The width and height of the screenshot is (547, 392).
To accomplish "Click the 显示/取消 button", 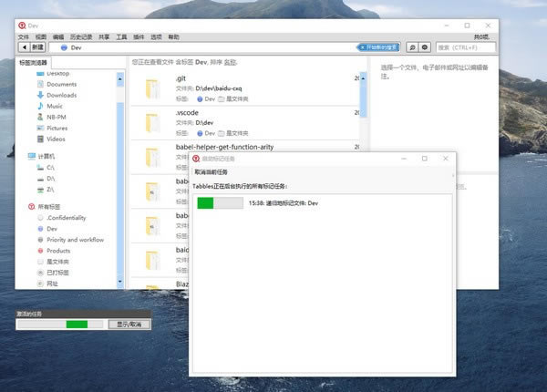I will coord(129,324).
